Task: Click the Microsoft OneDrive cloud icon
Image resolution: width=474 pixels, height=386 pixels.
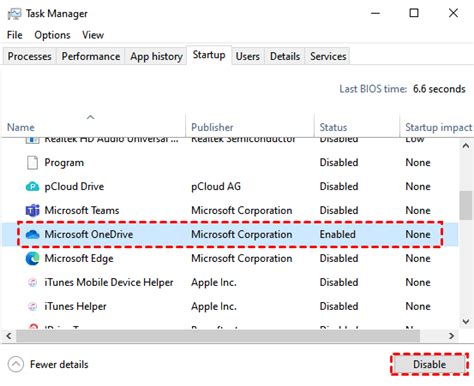Action: [x=32, y=234]
